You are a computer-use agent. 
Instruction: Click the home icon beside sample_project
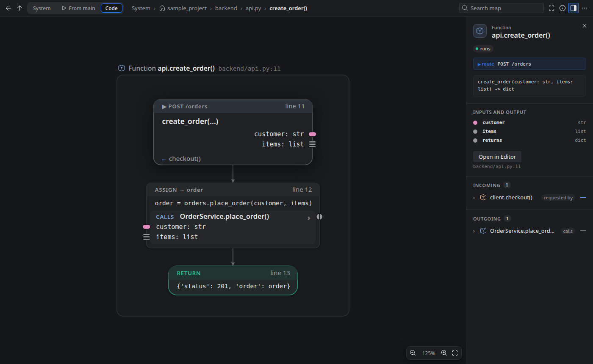[x=162, y=8]
